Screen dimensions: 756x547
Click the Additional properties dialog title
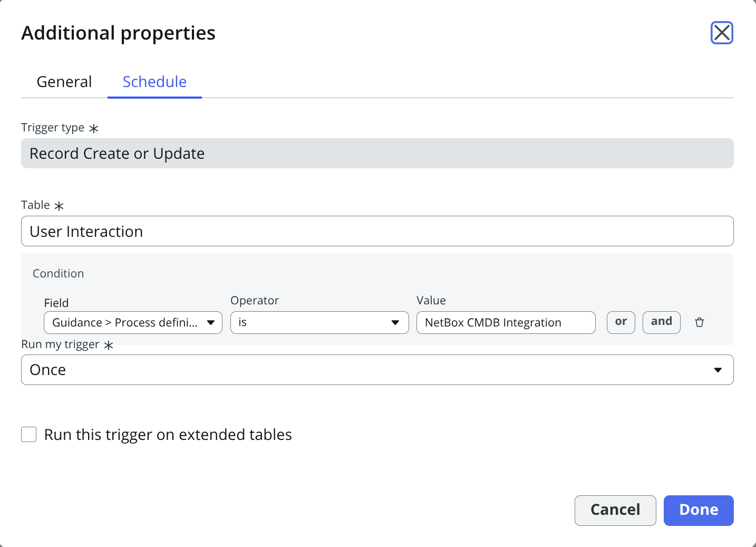point(118,33)
